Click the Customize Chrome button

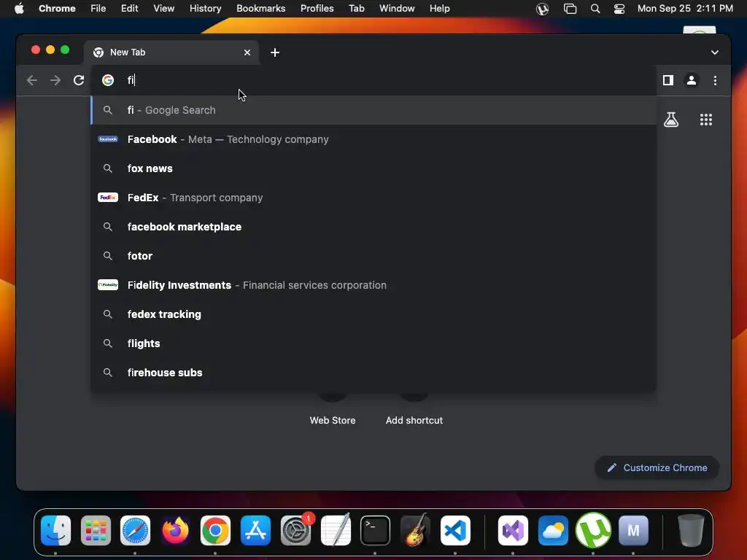point(657,467)
